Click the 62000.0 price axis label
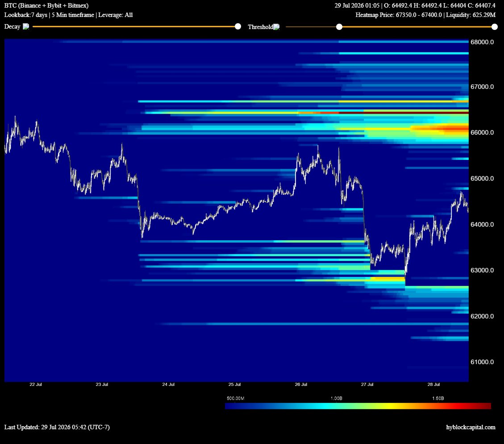Image resolution: width=504 pixels, height=444 pixels. point(482,316)
